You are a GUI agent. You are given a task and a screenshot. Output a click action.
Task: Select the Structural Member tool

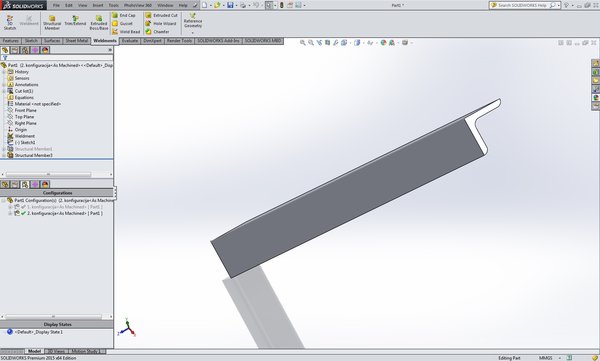pyautogui.click(x=52, y=23)
